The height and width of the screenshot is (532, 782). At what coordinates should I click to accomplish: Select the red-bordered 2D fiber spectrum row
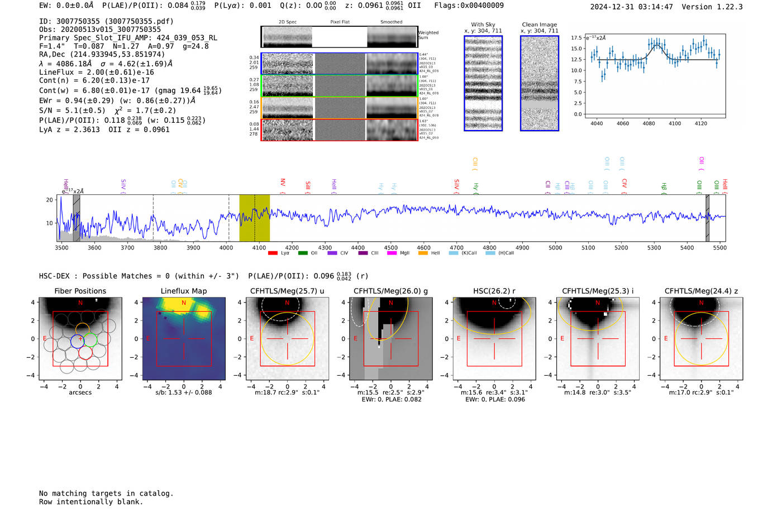pos(340,130)
